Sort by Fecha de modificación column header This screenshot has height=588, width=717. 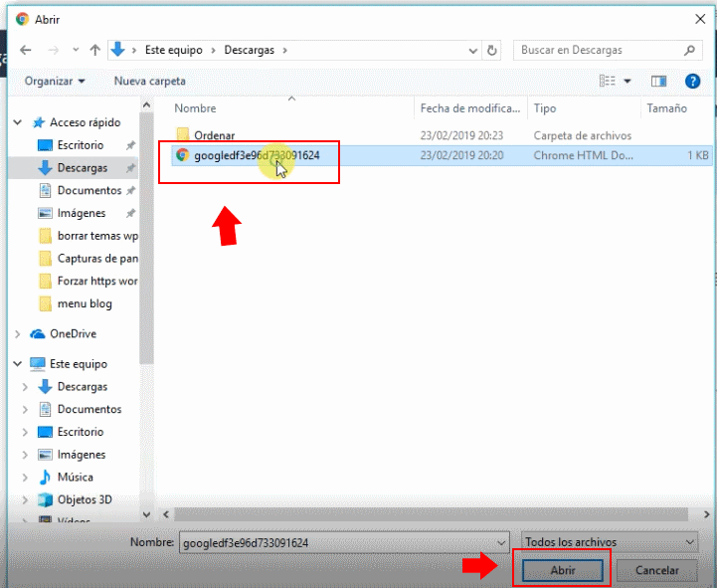(469, 108)
